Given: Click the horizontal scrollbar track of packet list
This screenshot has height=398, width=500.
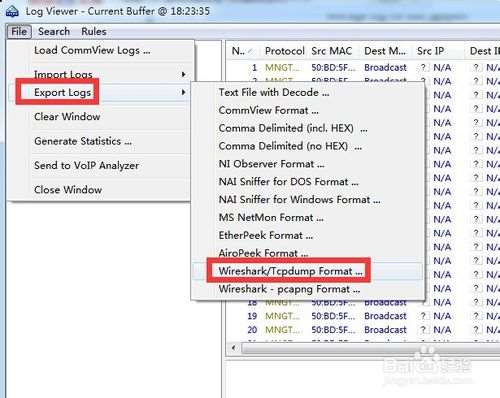Looking at the screenshot, I should pyautogui.click(x=370, y=348).
